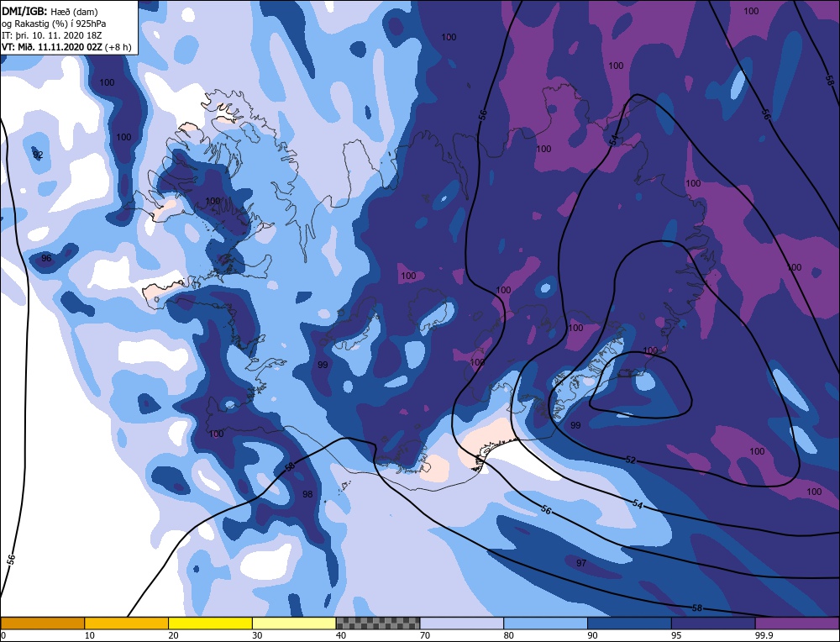Click the 'VT: Mið. 11.11.2020 02Z' valid time line
The width and height of the screenshot is (840, 642).
(66, 47)
